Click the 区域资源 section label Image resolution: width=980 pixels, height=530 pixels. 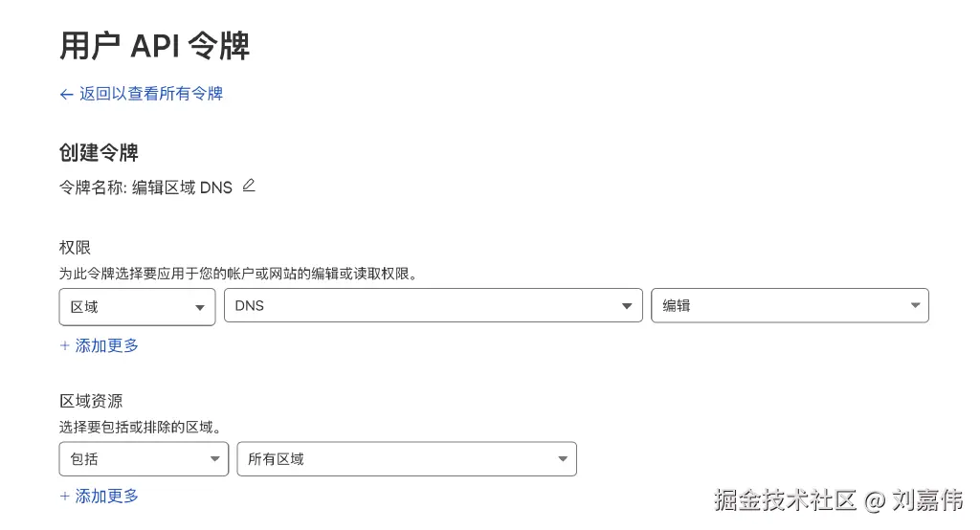point(91,400)
